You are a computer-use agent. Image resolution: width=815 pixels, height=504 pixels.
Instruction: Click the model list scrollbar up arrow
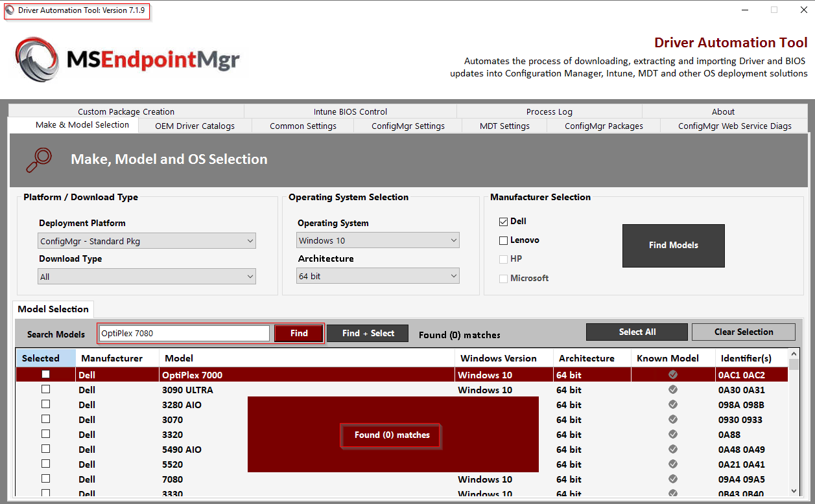click(794, 354)
